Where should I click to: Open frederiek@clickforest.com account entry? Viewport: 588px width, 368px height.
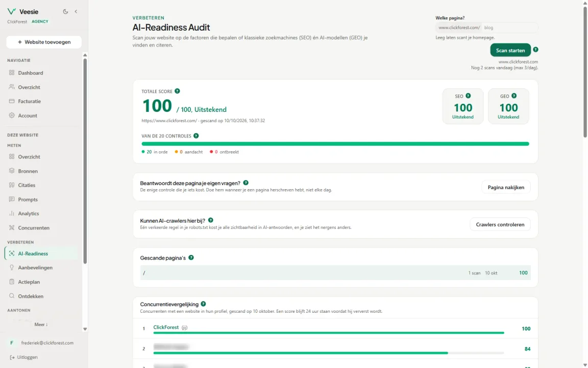pyautogui.click(x=47, y=343)
